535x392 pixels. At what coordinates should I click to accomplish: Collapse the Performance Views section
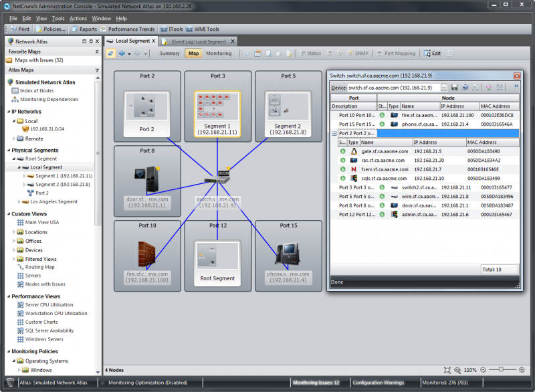pyautogui.click(x=9, y=296)
